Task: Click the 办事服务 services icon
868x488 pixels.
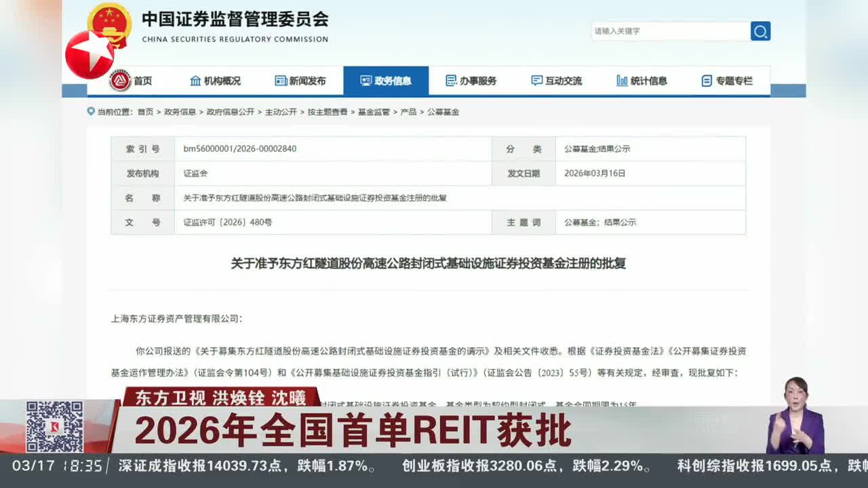Action: pos(451,81)
